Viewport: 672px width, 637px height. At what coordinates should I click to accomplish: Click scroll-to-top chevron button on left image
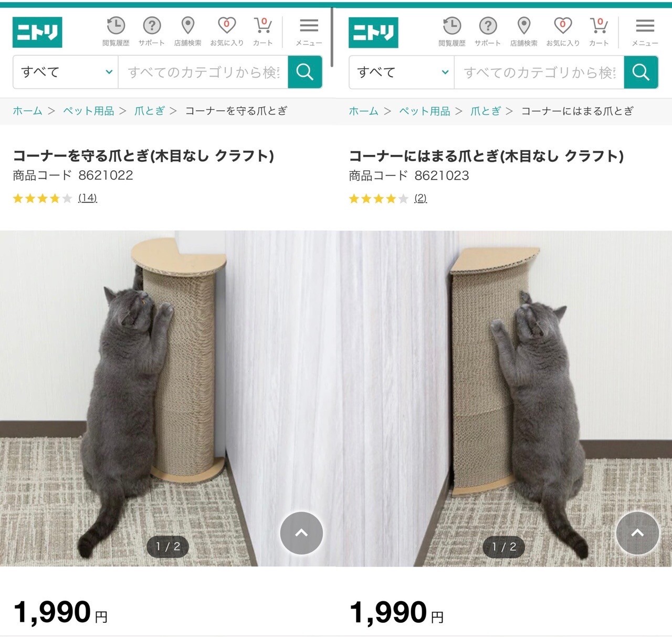[x=301, y=533]
